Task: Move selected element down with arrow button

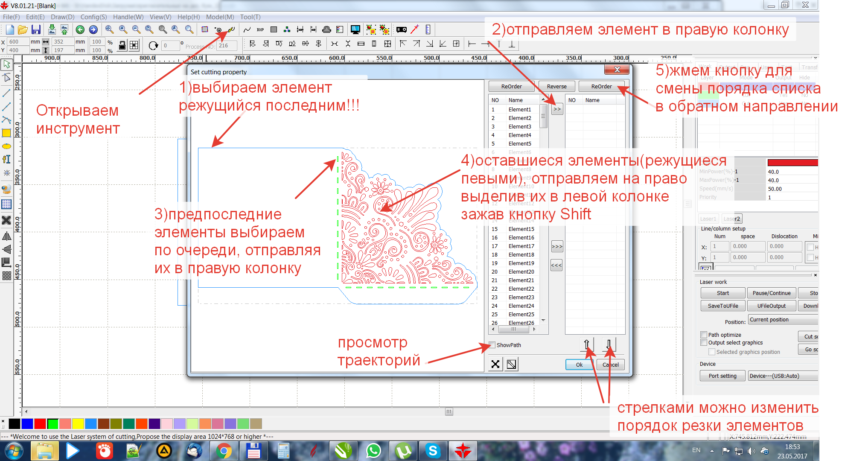Action: coord(609,344)
